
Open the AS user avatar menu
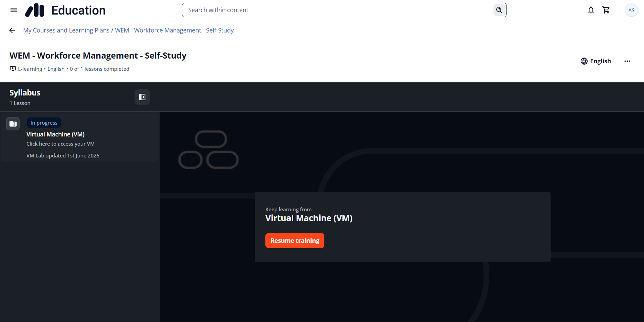click(x=631, y=10)
